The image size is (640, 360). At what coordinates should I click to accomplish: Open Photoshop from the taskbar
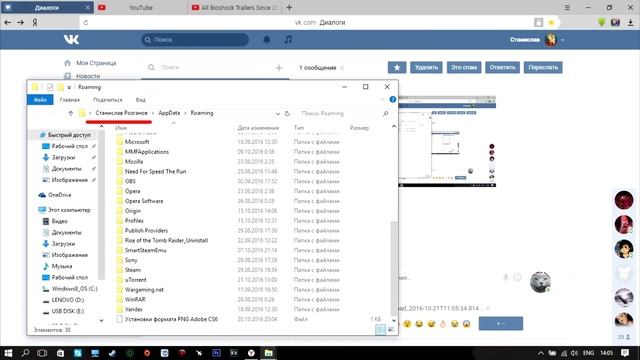[x=217, y=353]
